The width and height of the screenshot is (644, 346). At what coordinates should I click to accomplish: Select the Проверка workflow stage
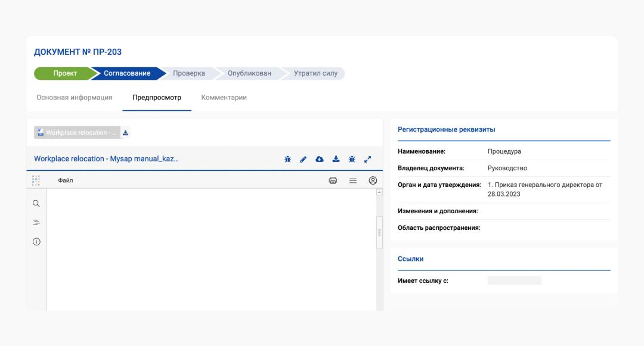tap(189, 73)
